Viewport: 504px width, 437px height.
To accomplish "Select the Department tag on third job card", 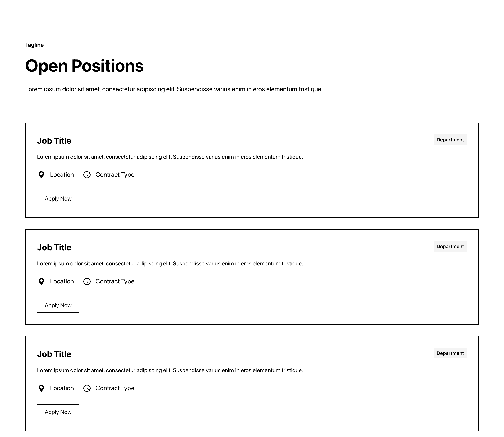I will (x=450, y=353).
